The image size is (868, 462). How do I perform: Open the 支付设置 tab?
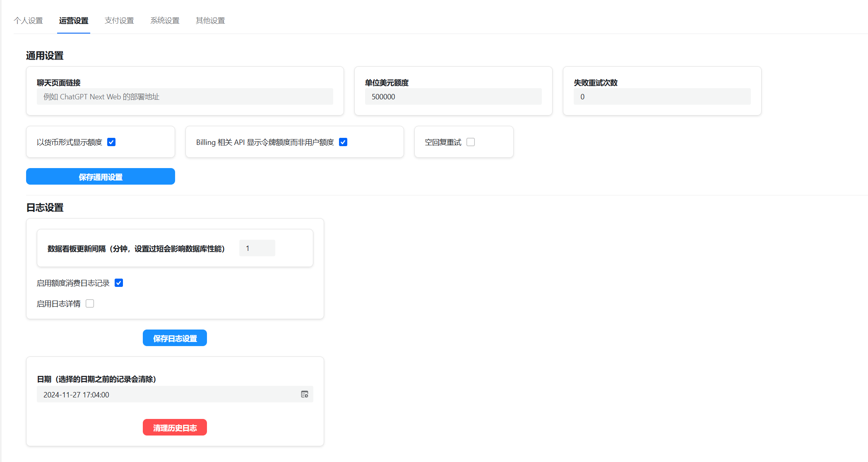coord(119,21)
